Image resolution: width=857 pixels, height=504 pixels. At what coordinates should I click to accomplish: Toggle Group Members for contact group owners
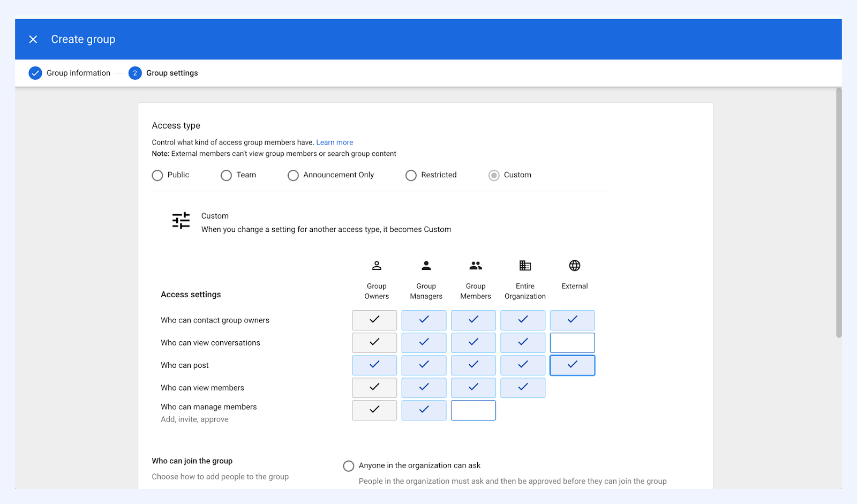click(473, 320)
